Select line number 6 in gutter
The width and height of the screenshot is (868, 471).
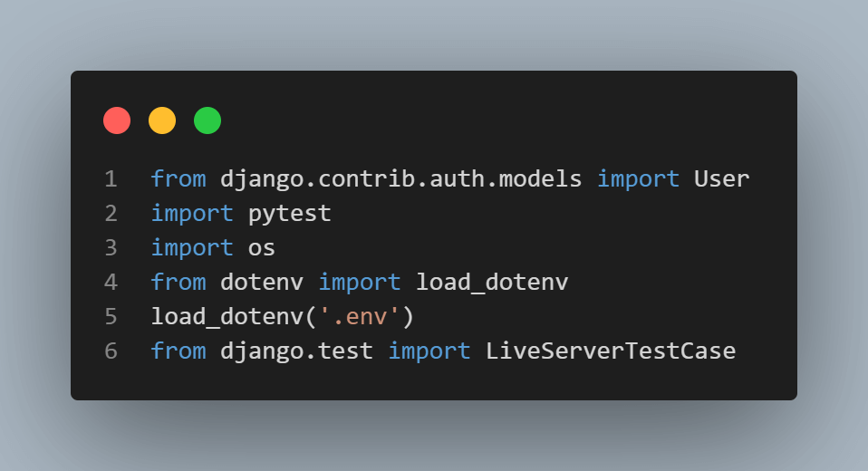click(x=111, y=351)
